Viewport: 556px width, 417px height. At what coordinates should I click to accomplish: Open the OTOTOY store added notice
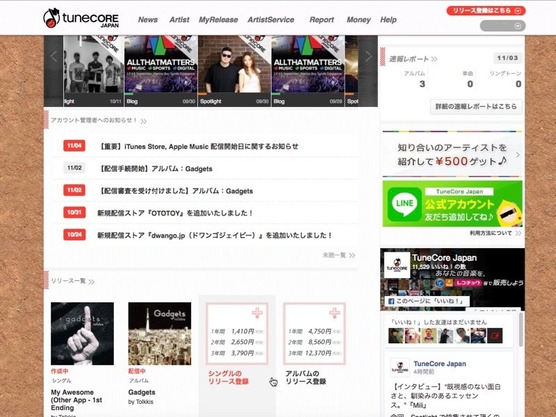pyautogui.click(x=175, y=213)
